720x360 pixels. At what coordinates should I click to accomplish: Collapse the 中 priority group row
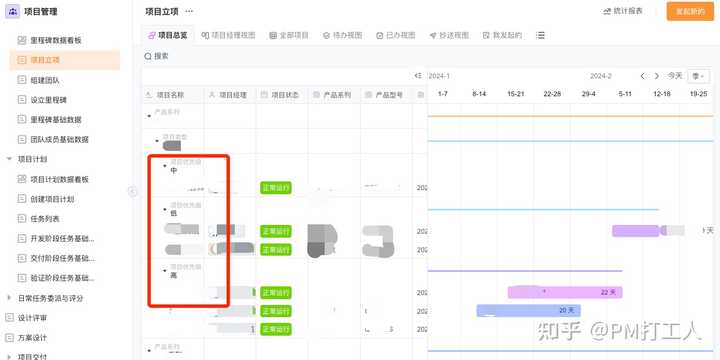(165, 166)
